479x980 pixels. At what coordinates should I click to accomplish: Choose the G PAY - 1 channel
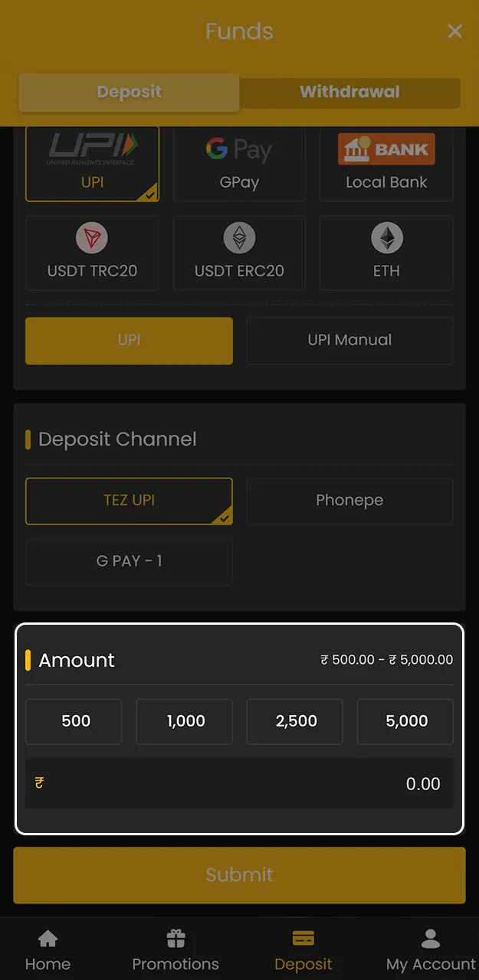coord(129,561)
